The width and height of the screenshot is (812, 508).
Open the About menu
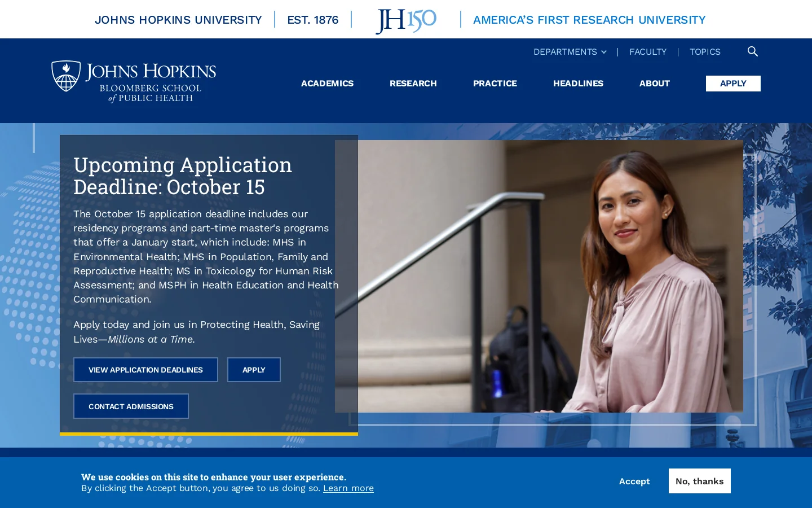pyautogui.click(x=655, y=84)
